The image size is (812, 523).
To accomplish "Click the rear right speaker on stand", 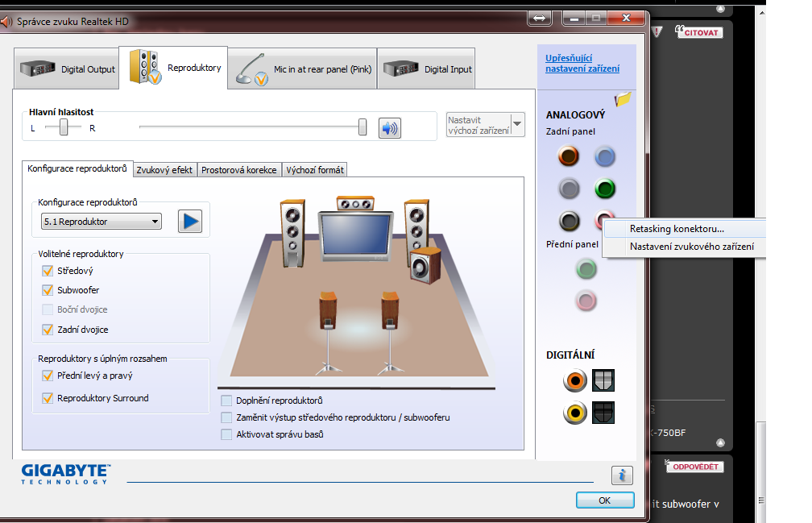I will tap(390, 331).
